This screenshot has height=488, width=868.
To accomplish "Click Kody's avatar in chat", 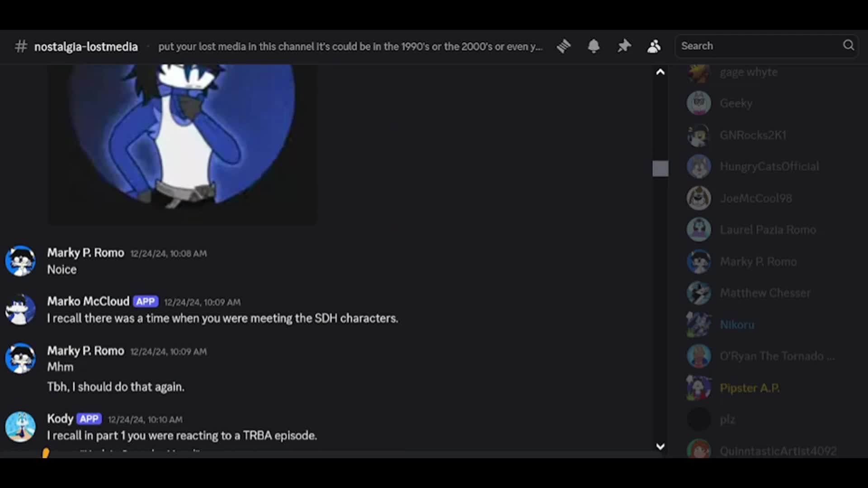I will [20, 427].
